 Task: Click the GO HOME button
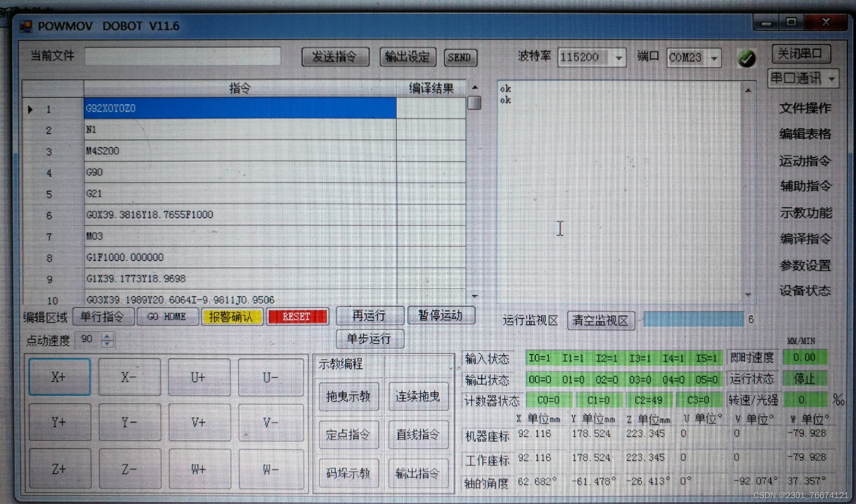click(x=167, y=317)
